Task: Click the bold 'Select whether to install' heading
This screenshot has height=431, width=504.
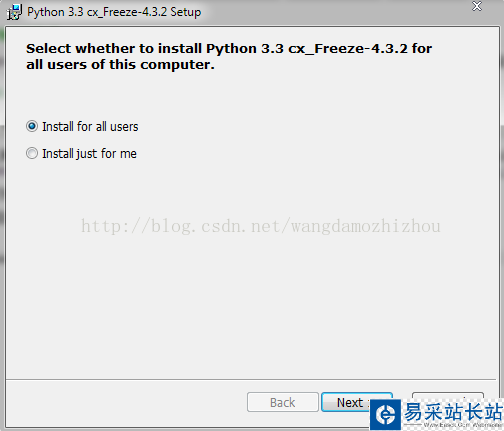Action: tap(114, 49)
